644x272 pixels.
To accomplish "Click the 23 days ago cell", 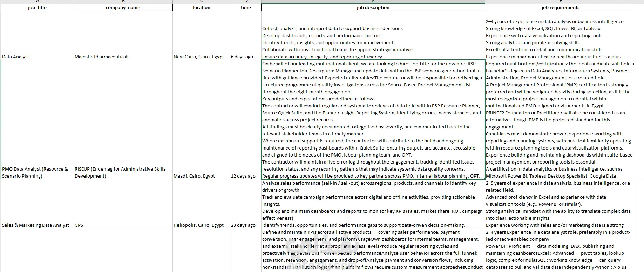I will [246, 204].
